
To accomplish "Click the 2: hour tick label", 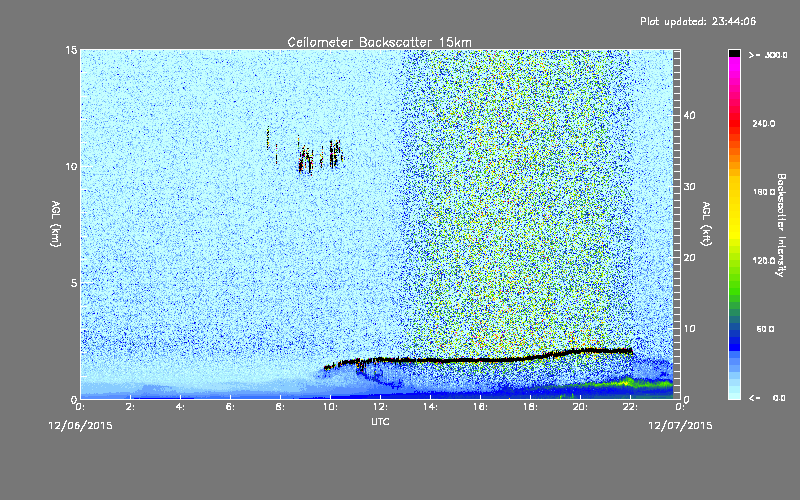I will point(131,407).
